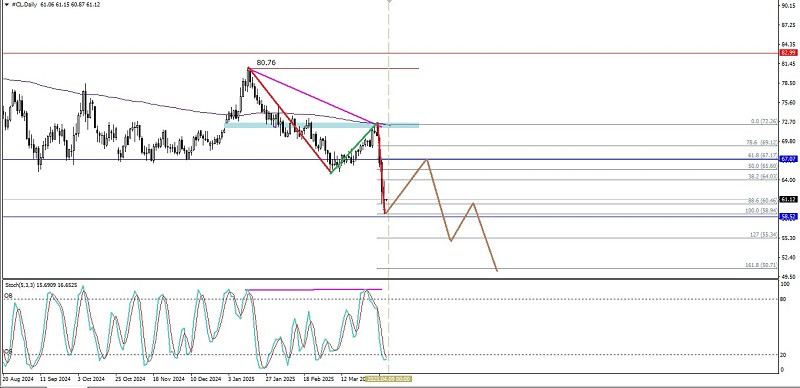
Task: Select the light blue resistance zone rectangle
Action: [322, 125]
